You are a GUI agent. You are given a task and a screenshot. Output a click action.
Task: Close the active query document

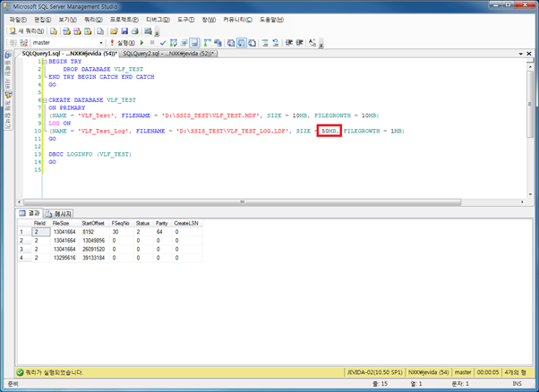click(529, 54)
